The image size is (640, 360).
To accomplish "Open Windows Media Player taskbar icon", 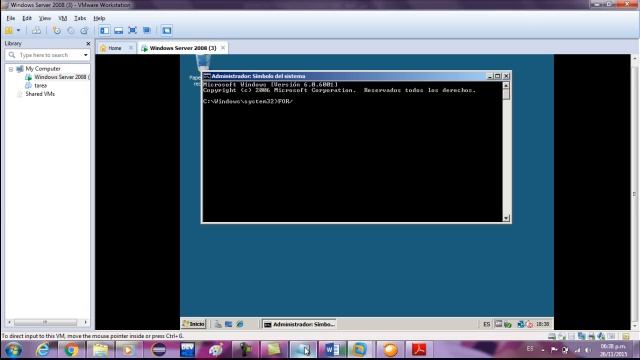I will [x=129, y=350].
